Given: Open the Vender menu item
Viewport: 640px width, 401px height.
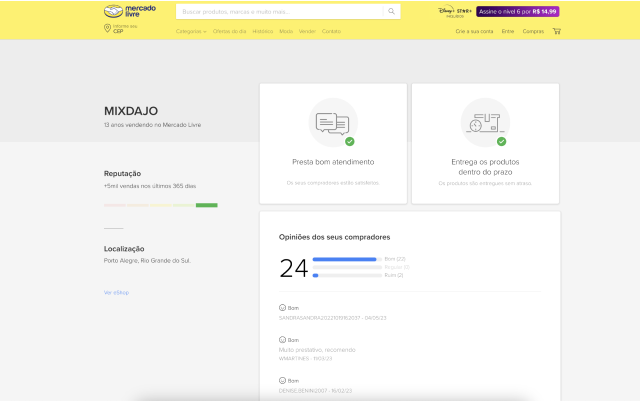Looking at the screenshot, I should (307, 31).
